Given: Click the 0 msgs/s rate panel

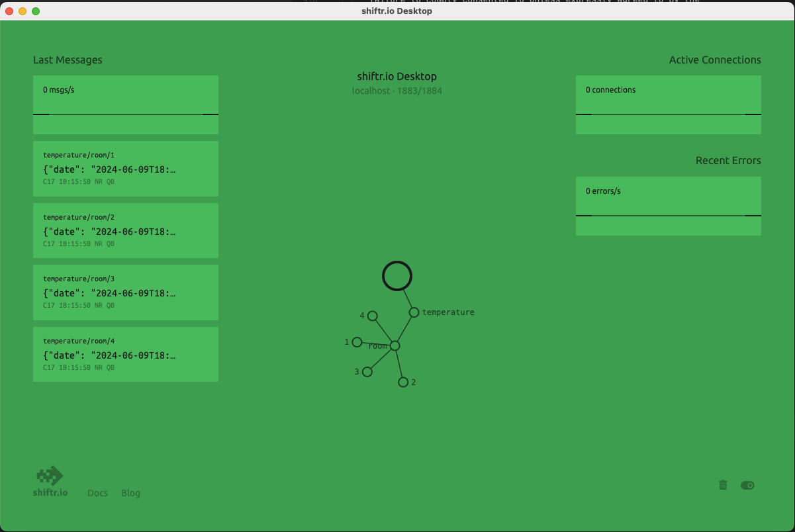Looking at the screenshot, I should (x=125, y=94).
